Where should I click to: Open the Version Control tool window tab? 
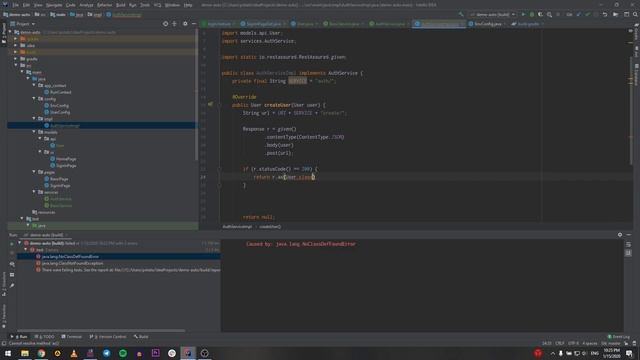[108, 337]
